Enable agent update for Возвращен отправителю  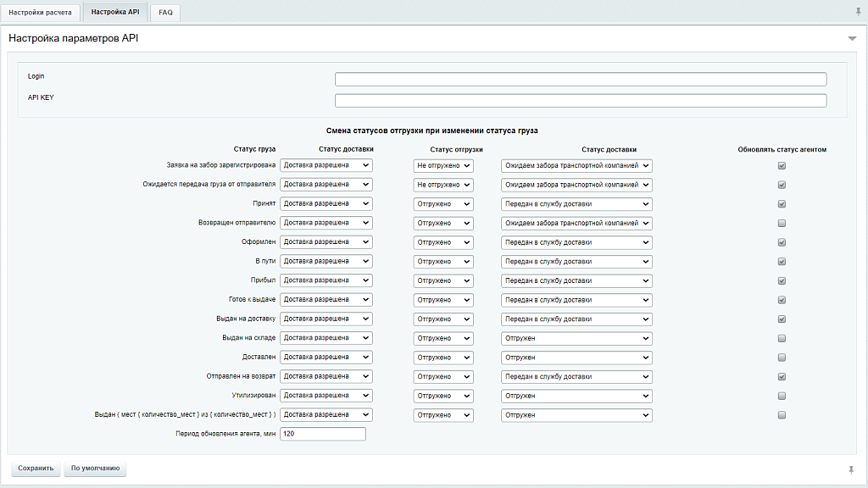[782, 224]
